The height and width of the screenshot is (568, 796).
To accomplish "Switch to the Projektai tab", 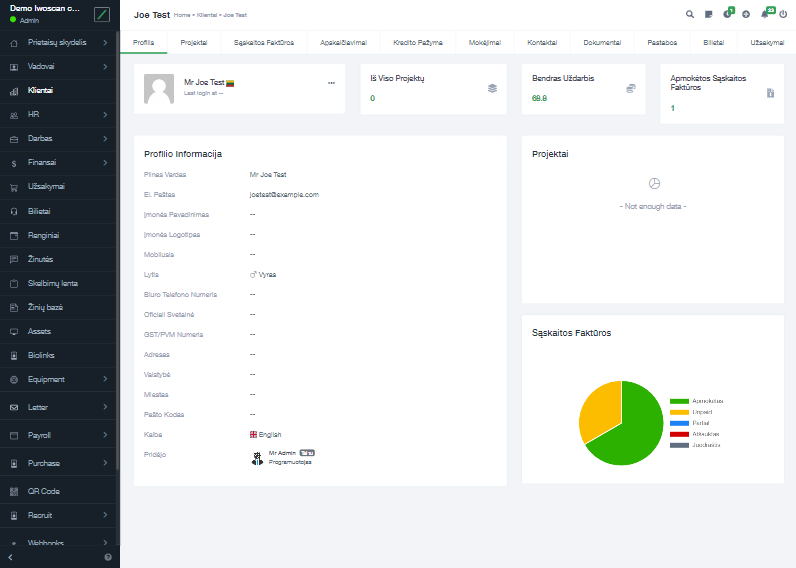I will pos(194,43).
